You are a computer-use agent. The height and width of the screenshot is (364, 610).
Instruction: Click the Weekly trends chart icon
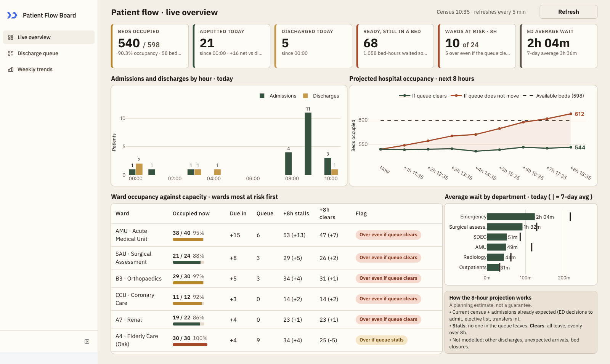click(x=11, y=69)
